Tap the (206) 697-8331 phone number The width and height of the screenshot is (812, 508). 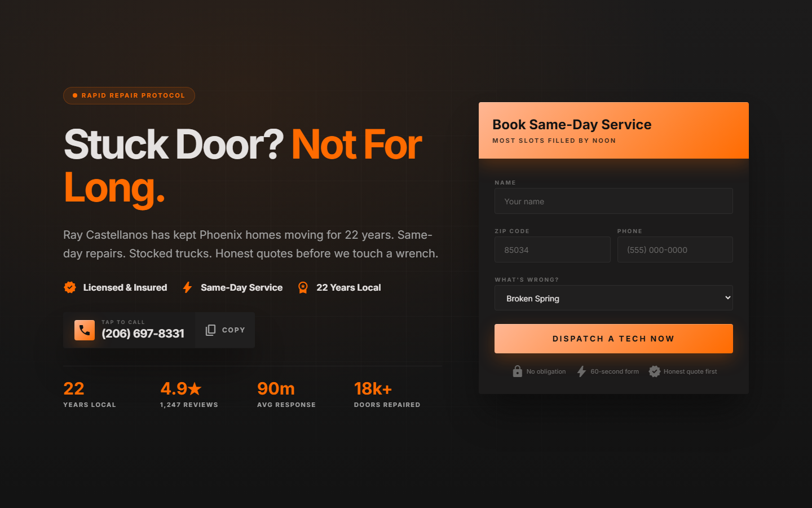click(143, 334)
